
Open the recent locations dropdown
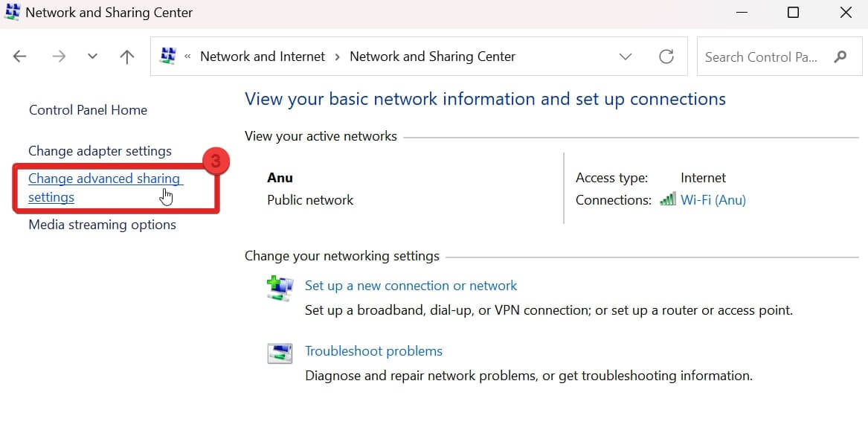tap(92, 57)
